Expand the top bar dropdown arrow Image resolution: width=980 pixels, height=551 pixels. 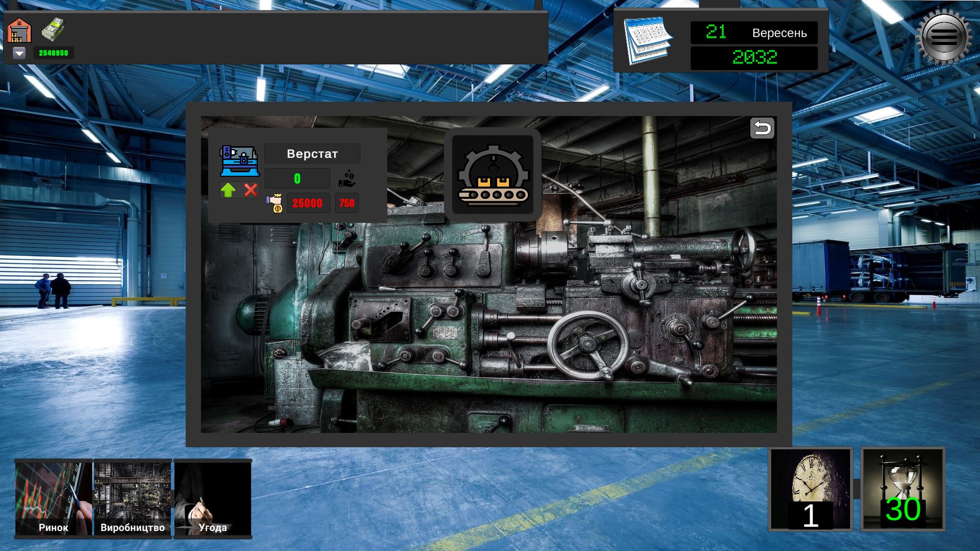pyautogui.click(x=19, y=53)
